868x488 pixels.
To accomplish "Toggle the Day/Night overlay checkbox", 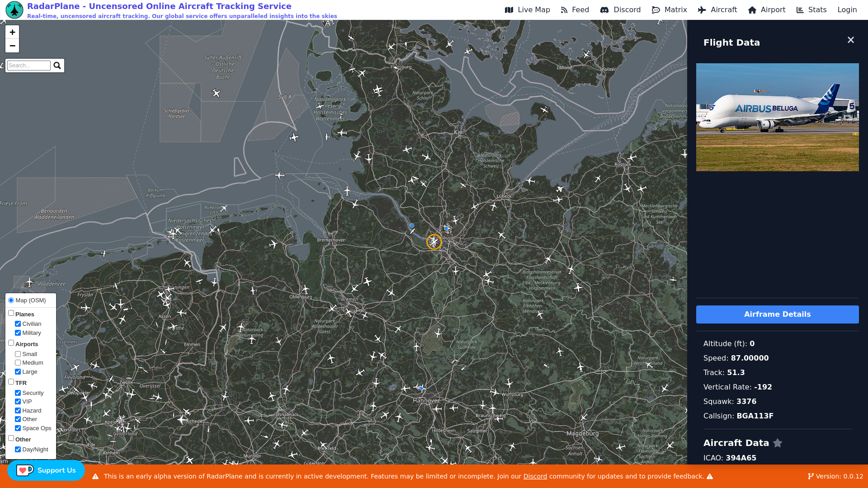I will tap(18, 450).
